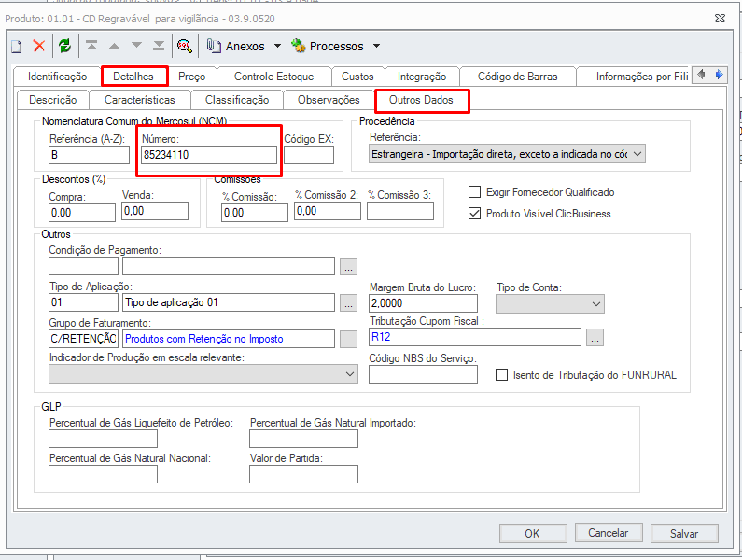Uncheck Produto Visível ClicBusiness
The image size is (742, 560).
click(474, 214)
